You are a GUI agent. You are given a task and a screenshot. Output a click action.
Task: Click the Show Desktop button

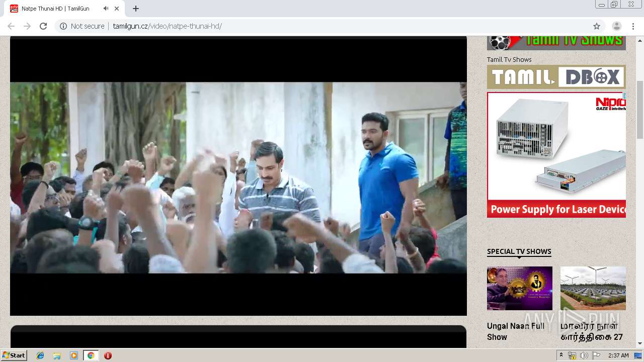[x=638, y=355]
